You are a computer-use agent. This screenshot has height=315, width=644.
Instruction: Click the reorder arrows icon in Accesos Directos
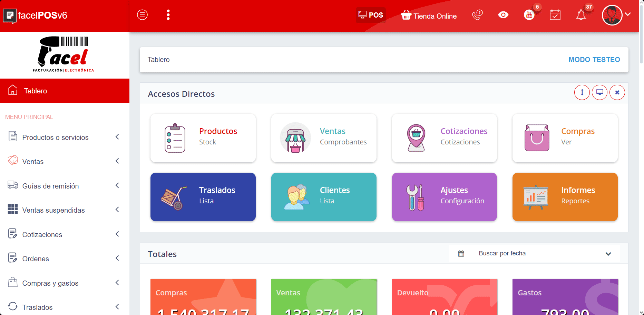[582, 92]
